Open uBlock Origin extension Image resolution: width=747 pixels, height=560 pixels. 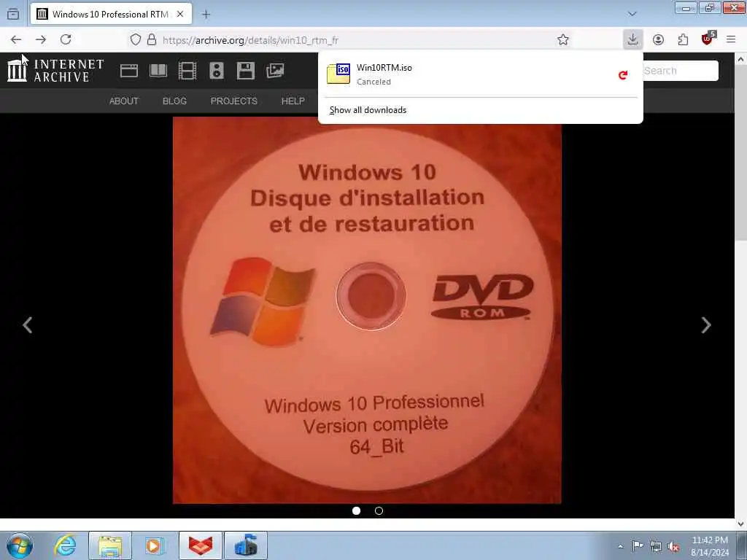(708, 39)
